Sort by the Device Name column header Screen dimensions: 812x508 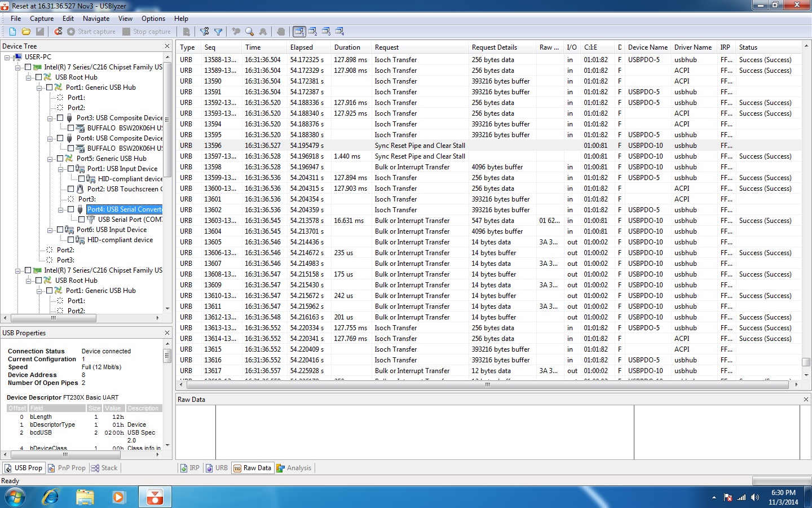click(648, 47)
